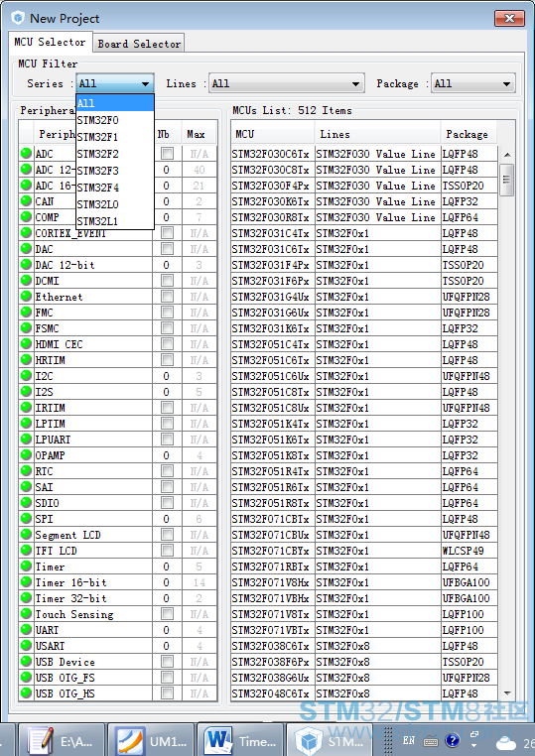Select the MCU Selector tab

[x=50, y=42]
